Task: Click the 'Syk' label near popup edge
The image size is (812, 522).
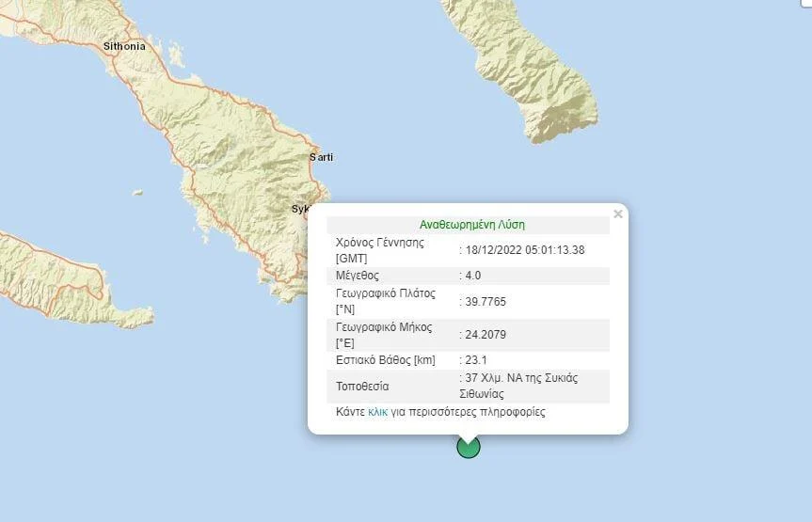Action: 300,208
